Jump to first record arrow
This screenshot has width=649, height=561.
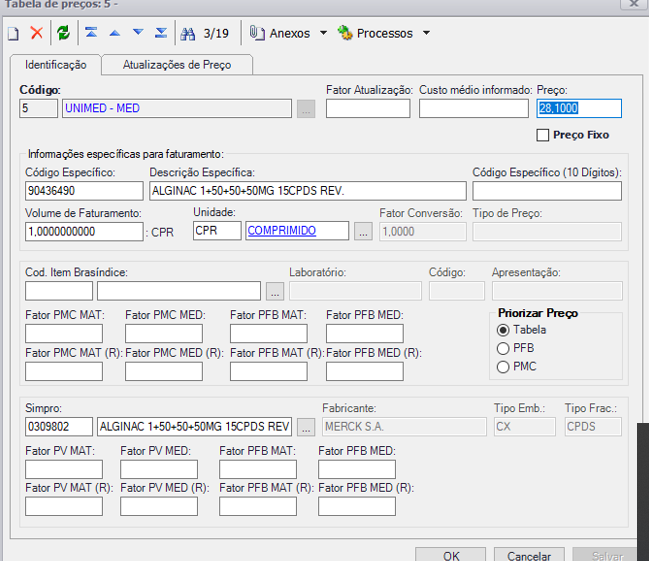click(x=91, y=32)
